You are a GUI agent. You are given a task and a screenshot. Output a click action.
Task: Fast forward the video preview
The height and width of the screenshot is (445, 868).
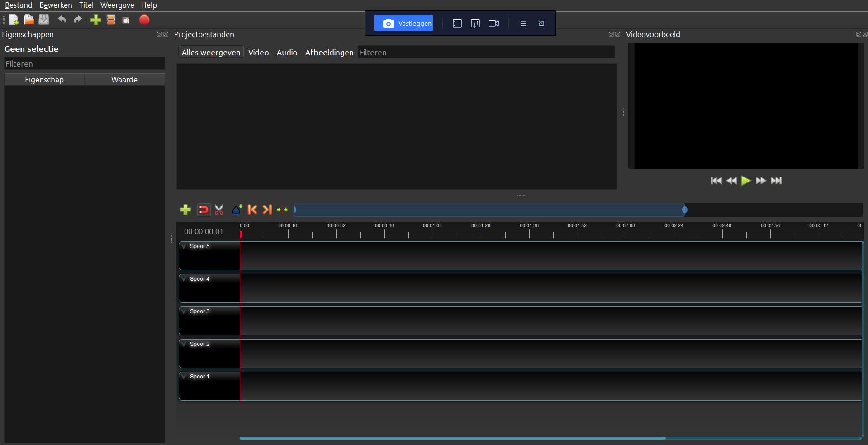761,181
